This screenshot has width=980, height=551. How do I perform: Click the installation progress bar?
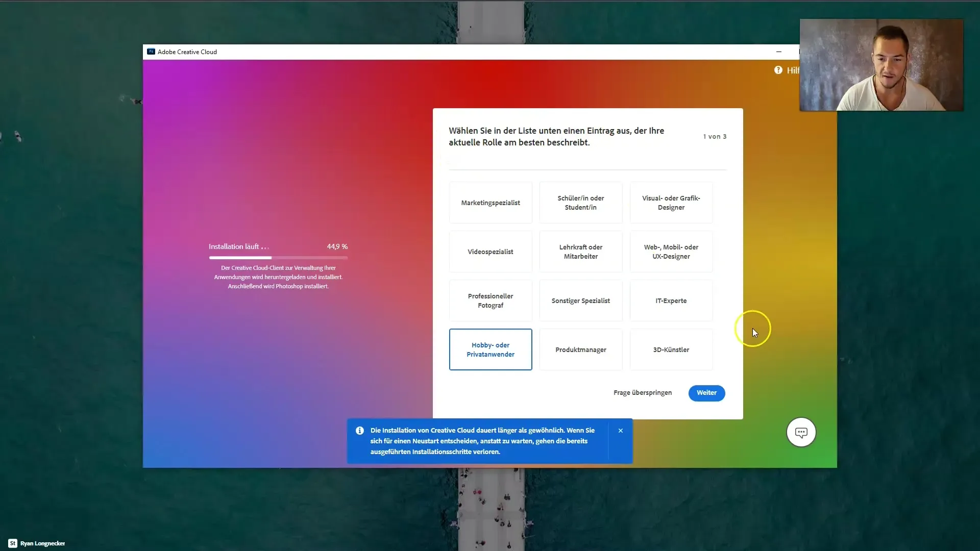pos(278,258)
